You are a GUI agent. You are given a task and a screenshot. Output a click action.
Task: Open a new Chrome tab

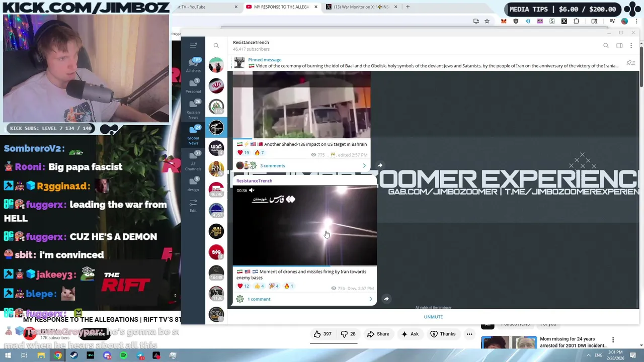point(408,7)
